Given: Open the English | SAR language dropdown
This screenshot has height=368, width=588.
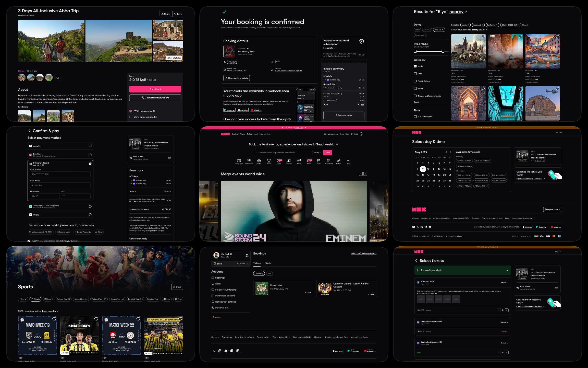Looking at the screenshot, I should coord(552,210).
